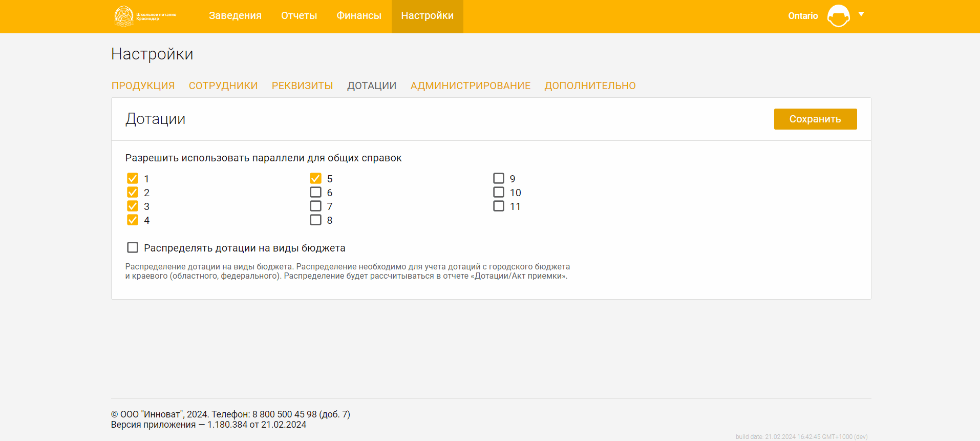The height and width of the screenshot is (441, 980).
Task: Uncheck the parallel 4 checkbox
Action: (133, 220)
